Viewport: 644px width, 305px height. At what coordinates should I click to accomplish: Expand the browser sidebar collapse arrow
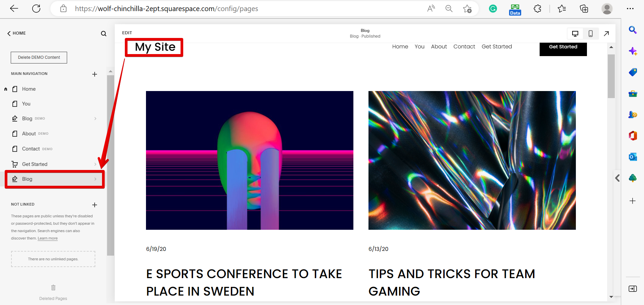pyautogui.click(x=617, y=178)
